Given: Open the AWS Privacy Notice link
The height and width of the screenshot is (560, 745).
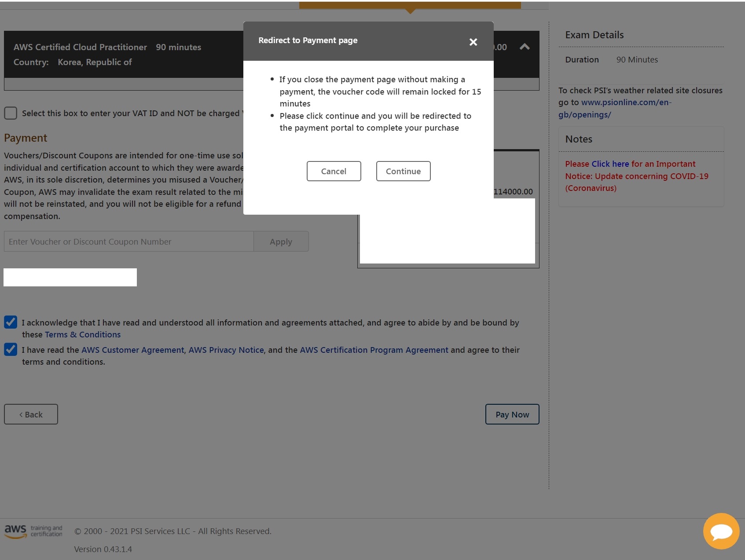Looking at the screenshot, I should [x=226, y=350].
